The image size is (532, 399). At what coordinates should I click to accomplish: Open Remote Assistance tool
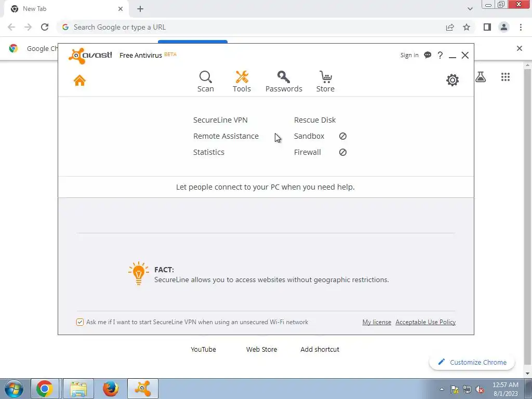[226, 136]
